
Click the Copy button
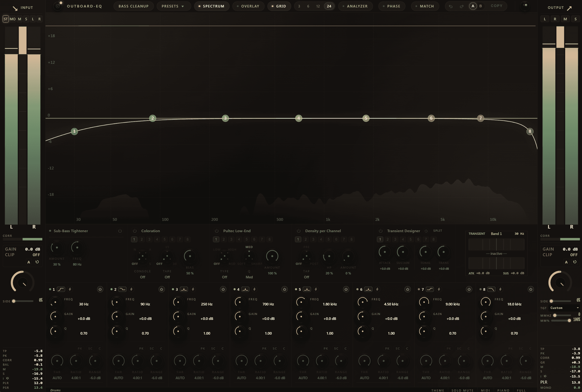(497, 6)
